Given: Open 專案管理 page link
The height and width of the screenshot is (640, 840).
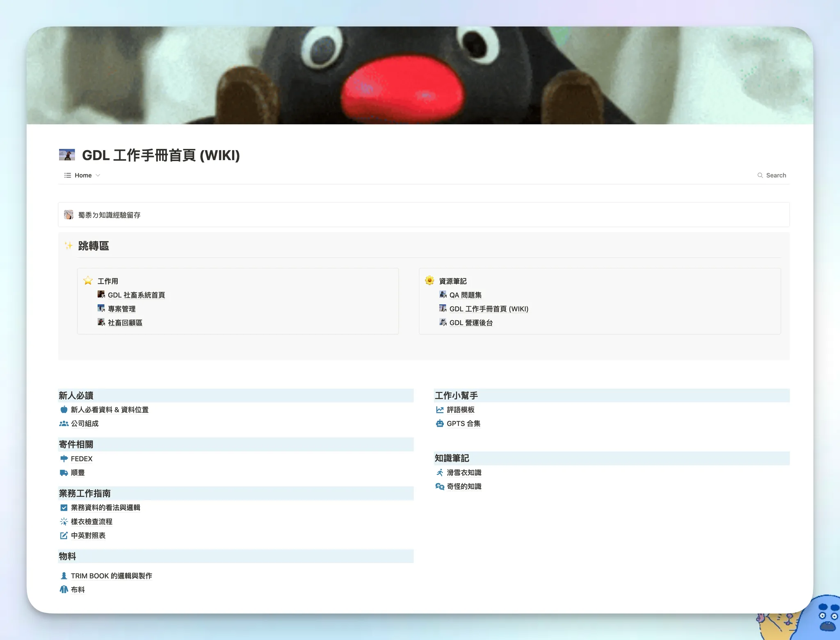Looking at the screenshot, I should tap(121, 309).
